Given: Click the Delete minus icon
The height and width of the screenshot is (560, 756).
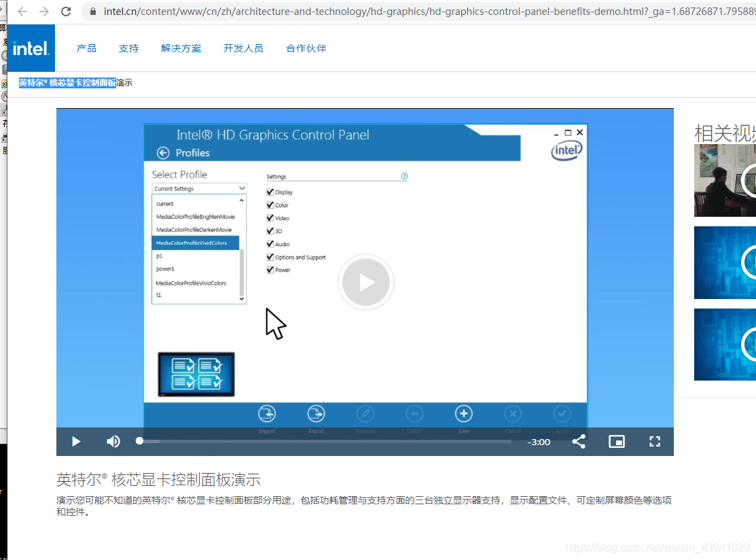Looking at the screenshot, I should coord(414,414).
